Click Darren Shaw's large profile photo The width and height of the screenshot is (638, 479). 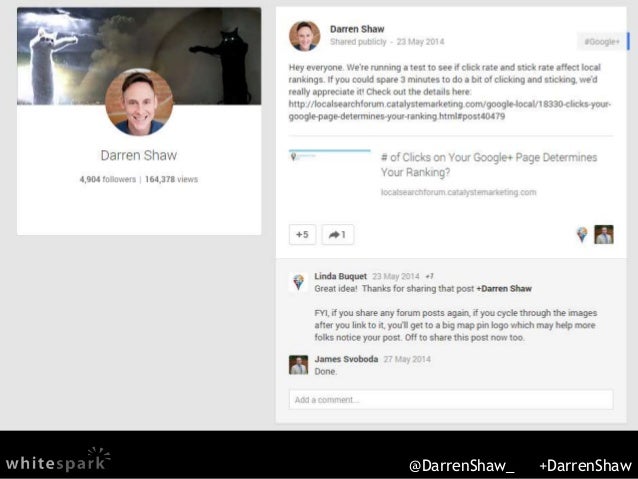(139, 102)
